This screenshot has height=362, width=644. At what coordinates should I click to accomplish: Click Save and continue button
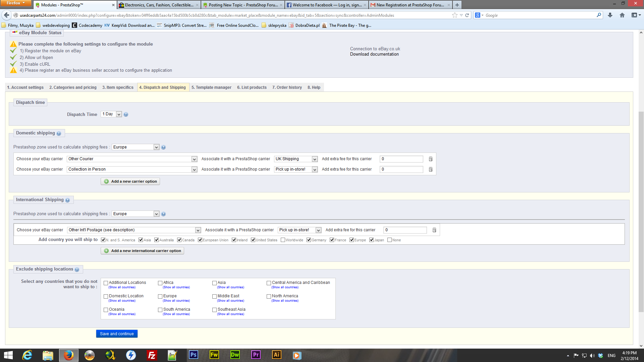pyautogui.click(x=117, y=334)
